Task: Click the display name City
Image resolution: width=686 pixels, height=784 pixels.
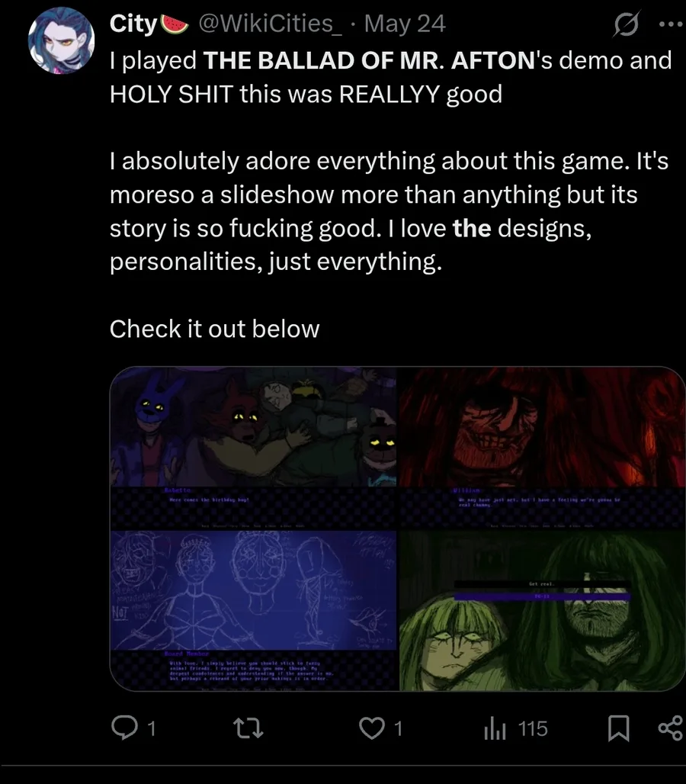Action: (x=133, y=24)
